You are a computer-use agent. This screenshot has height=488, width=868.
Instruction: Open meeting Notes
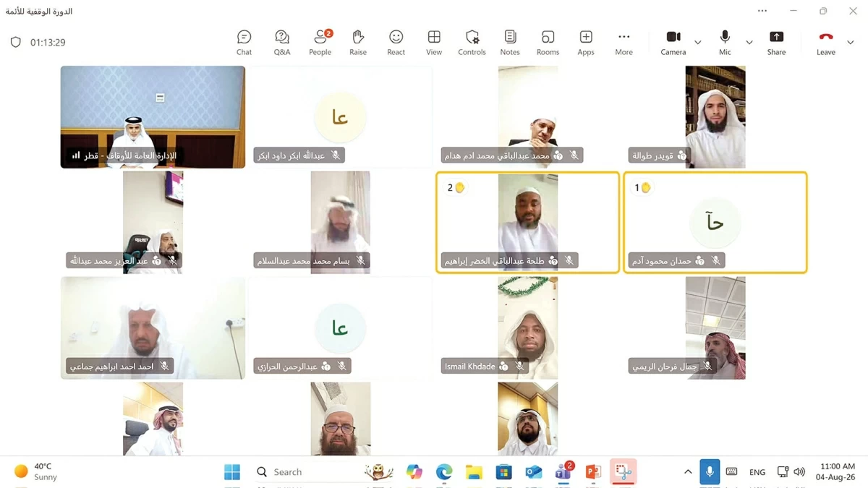point(510,42)
